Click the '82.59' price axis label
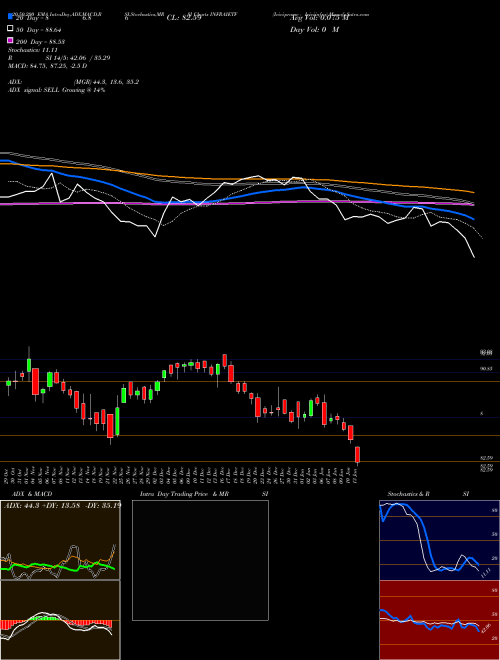The width and height of the screenshot is (500, 660). click(x=487, y=458)
